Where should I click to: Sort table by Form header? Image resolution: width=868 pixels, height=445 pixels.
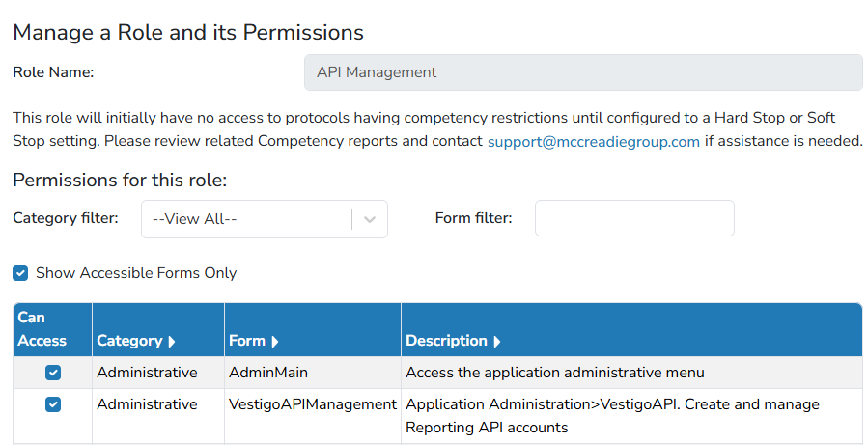(247, 341)
